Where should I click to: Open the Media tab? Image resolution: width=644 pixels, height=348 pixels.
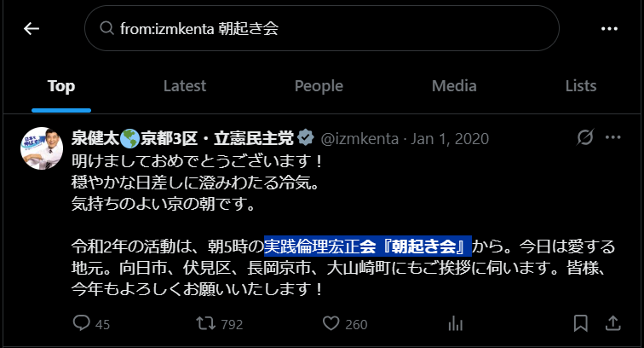(x=454, y=86)
